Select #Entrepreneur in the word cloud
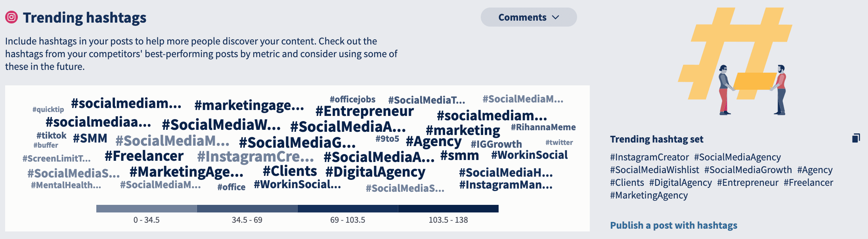868x239 pixels. tap(365, 112)
